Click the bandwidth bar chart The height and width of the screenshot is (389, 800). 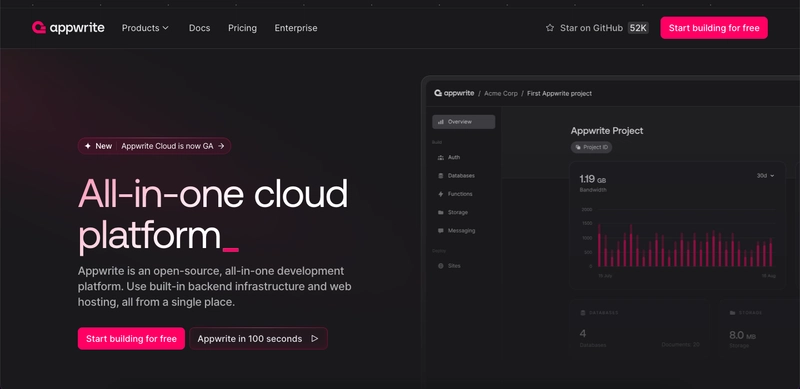pos(680,242)
